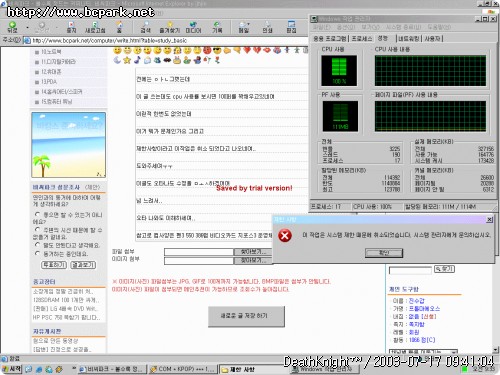Switch to the 제한 사항 taskbar button
500x375 pixels.
(253, 369)
